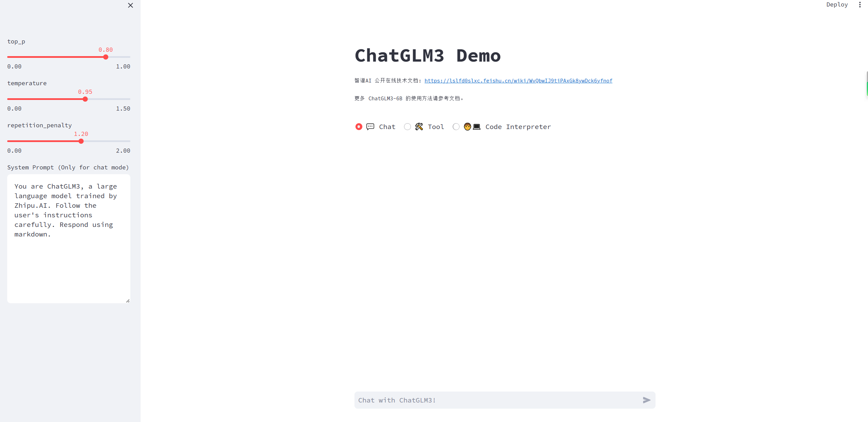Select the Tool radio button
This screenshot has height=422, width=868.
click(407, 127)
